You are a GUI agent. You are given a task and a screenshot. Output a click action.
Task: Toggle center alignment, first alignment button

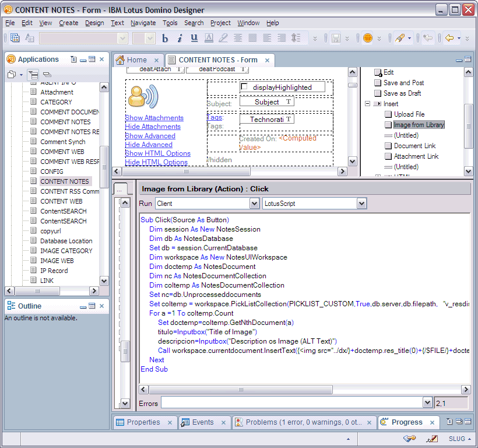pos(238,38)
